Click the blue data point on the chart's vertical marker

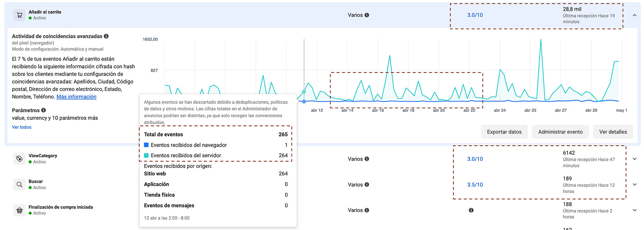click(304, 102)
